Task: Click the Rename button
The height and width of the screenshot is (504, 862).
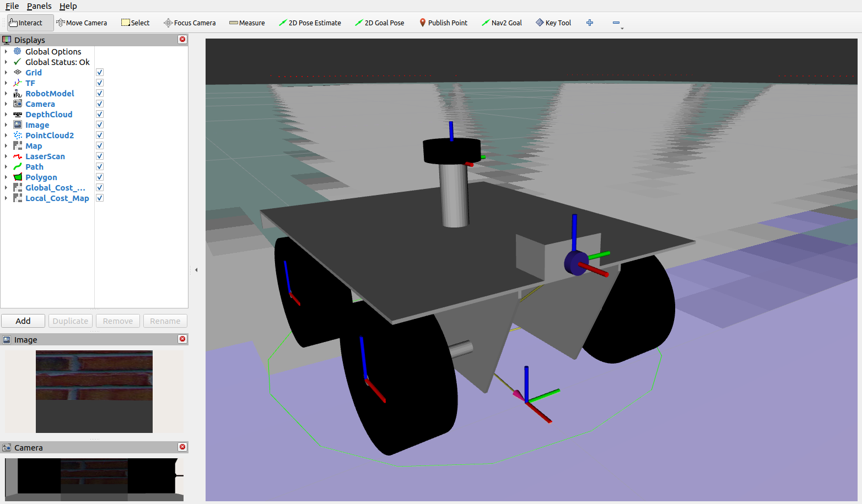Action: [x=165, y=321]
